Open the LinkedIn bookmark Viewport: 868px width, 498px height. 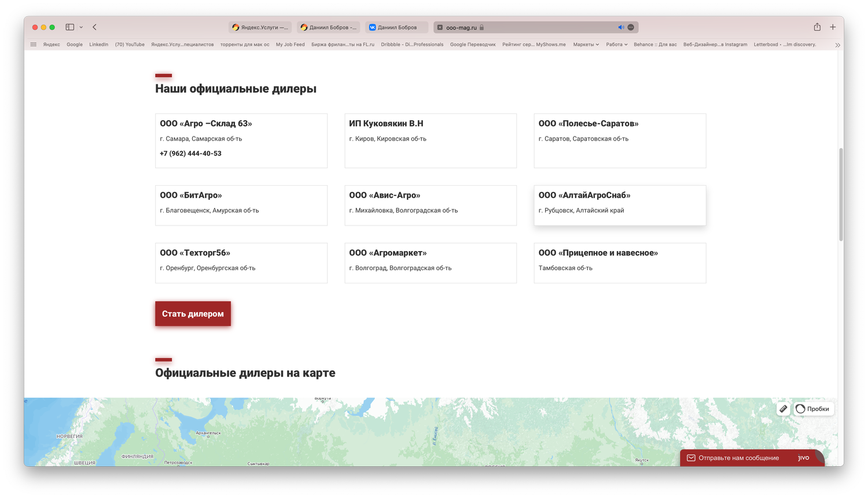coord(98,45)
